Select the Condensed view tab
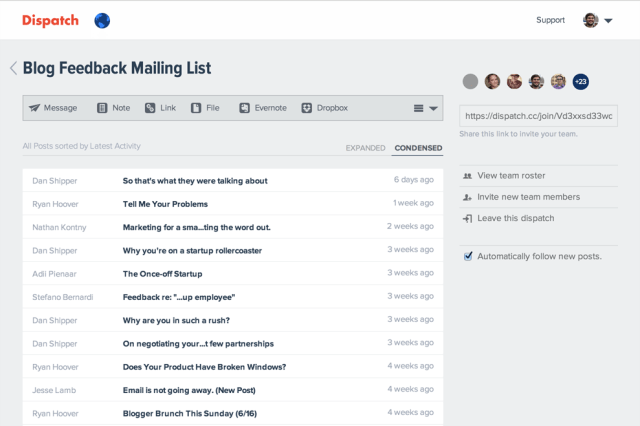Screen dimensions: 640x426 coord(418,148)
